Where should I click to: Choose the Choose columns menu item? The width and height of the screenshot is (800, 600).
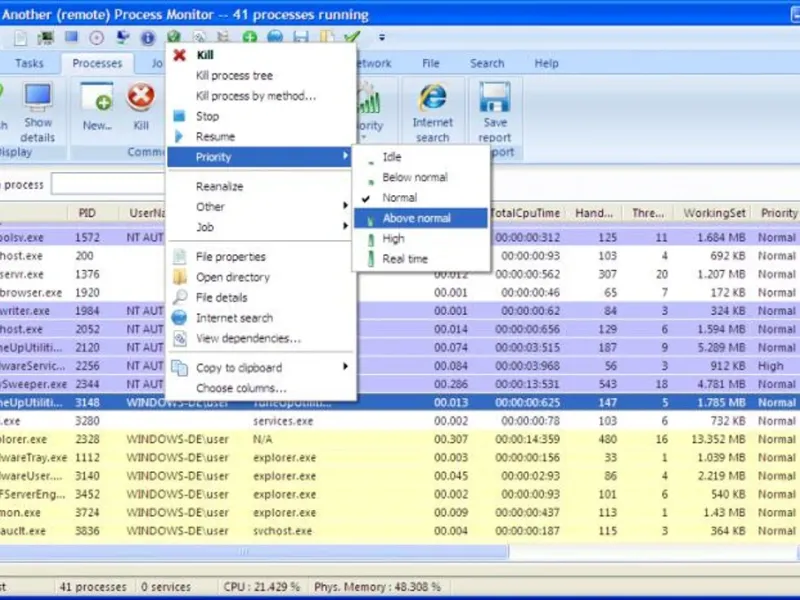(260, 388)
